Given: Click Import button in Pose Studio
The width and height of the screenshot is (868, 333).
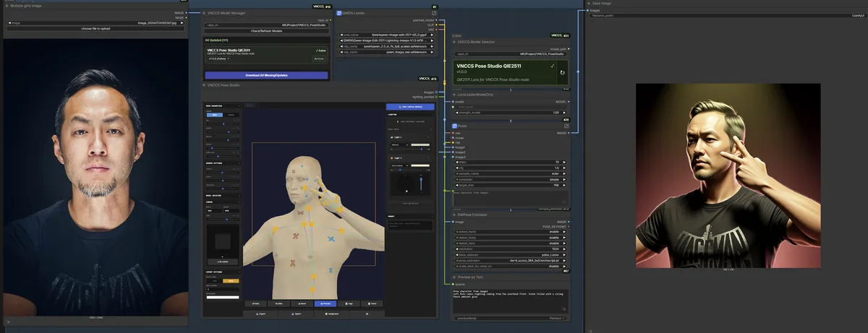Looking at the screenshot, I should coord(296,313).
